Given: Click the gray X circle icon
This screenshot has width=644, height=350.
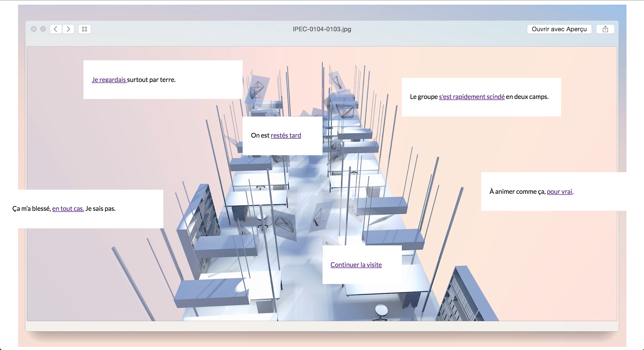Looking at the screenshot, I should click(x=33, y=28).
